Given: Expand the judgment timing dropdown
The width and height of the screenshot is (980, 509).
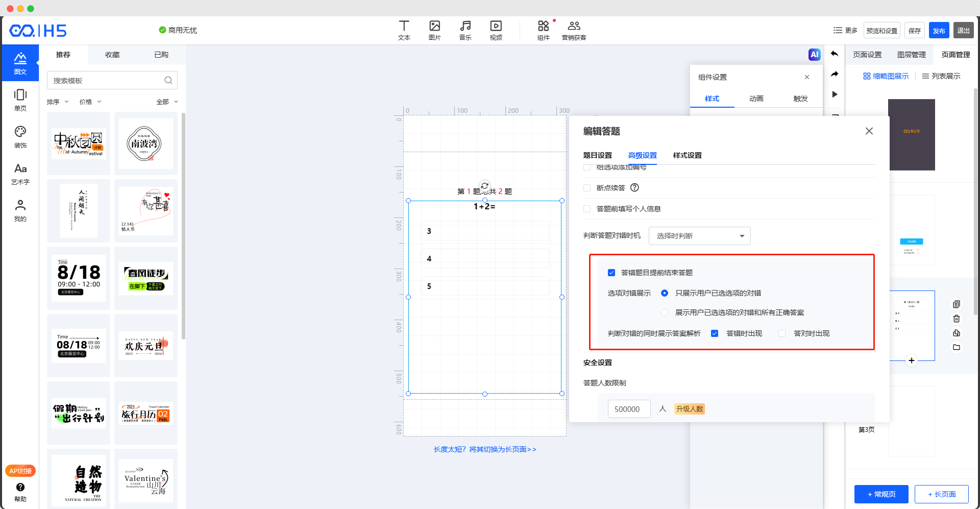Looking at the screenshot, I should tap(699, 236).
